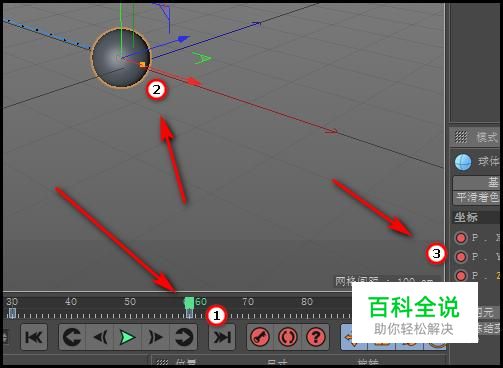This screenshot has height=368, width=503.
Task: Click the blue Z-axis arrow handle
Action: pyautogui.click(x=183, y=39)
